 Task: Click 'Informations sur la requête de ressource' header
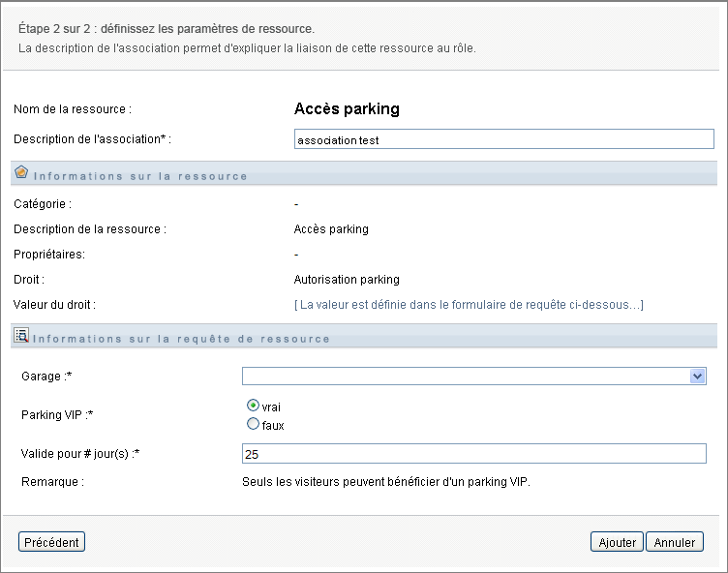[x=182, y=339]
